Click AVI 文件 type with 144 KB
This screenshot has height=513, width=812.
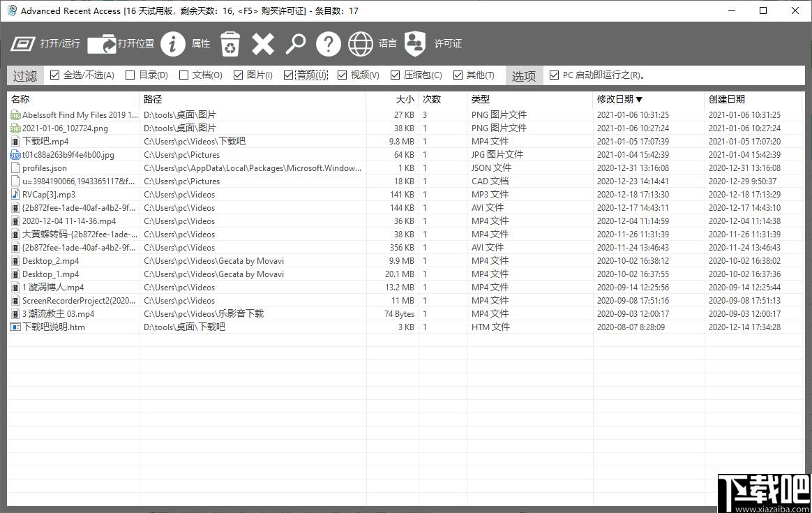click(488, 208)
